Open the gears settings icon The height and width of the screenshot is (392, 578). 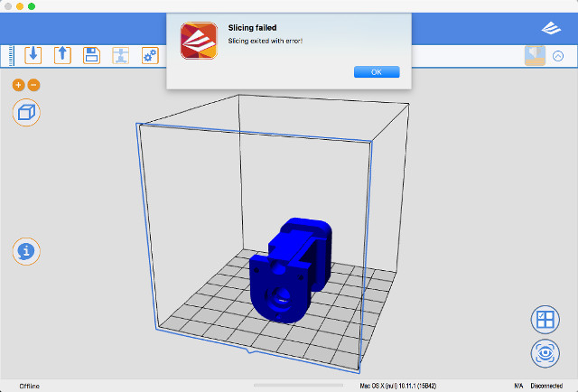pyautogui.click(x=150, y=55)
